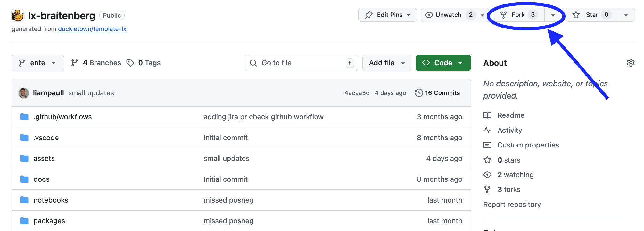Screen dimensions: 644x231
Task: Click the duck repository avatar icon
Action: tap(18, 15)
